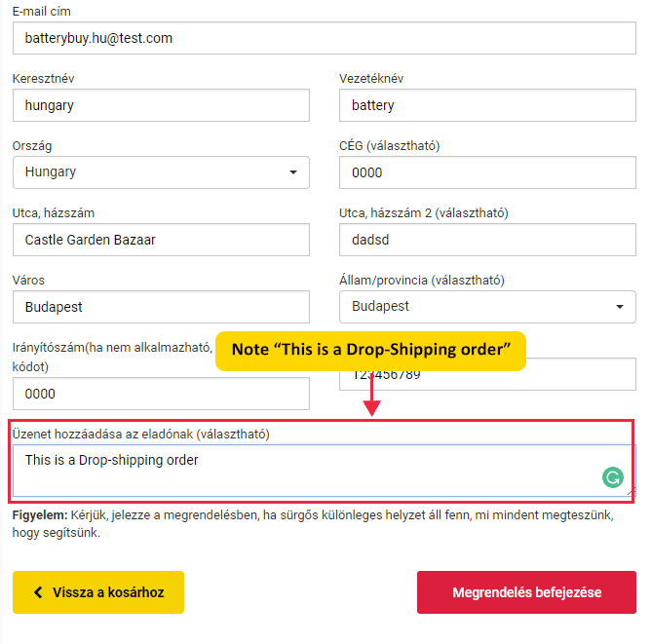This screenshot has width=652, height=644.
Task: Click the green Grammarly icon in message box
Action: tap(612, 477)
